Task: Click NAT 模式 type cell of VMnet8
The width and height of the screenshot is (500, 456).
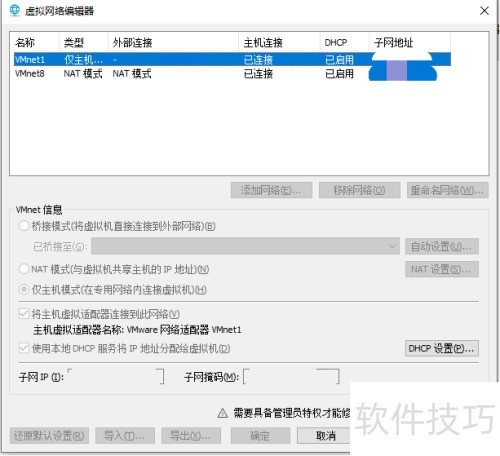Action: (x=83, y=73)
